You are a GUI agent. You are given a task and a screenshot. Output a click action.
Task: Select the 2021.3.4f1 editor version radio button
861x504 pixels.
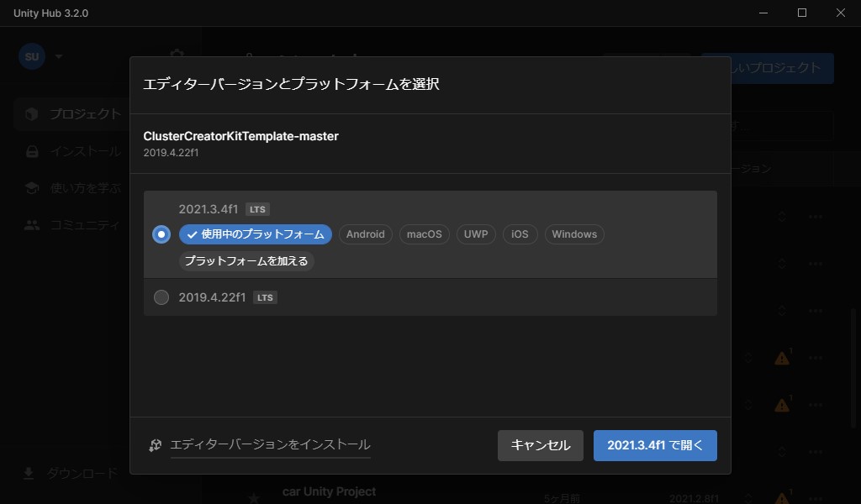pos(161,234)
